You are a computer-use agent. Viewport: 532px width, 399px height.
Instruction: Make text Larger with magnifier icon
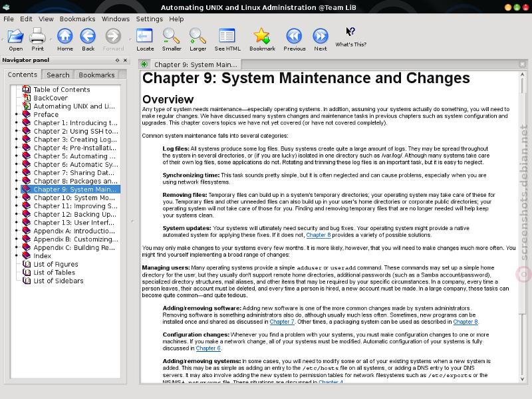tap(198, 36)
